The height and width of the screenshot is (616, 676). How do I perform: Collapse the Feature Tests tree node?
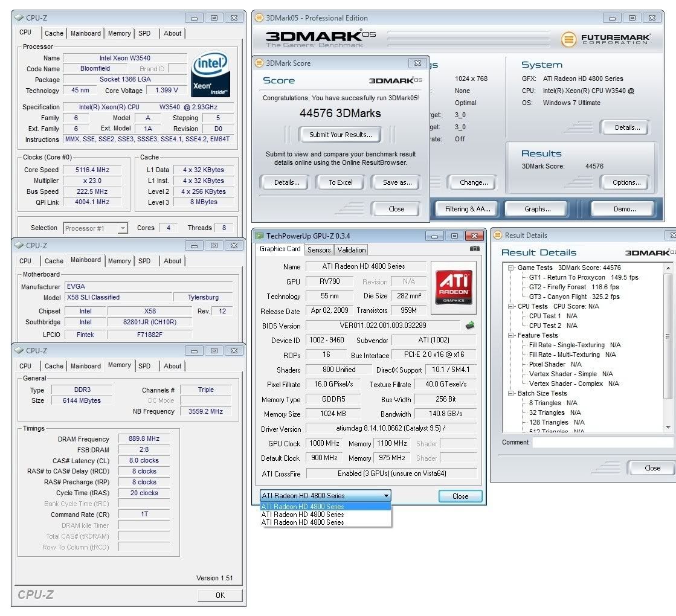(x=511, y=335)
